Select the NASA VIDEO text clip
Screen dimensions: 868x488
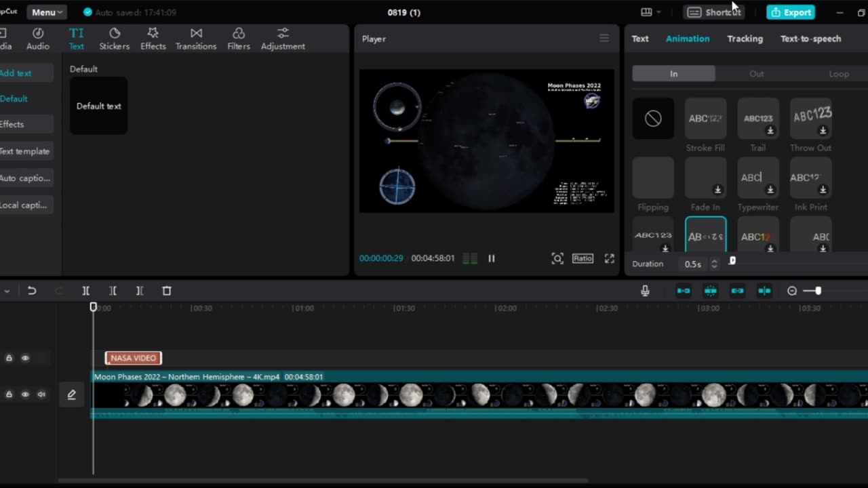[134, 358]
